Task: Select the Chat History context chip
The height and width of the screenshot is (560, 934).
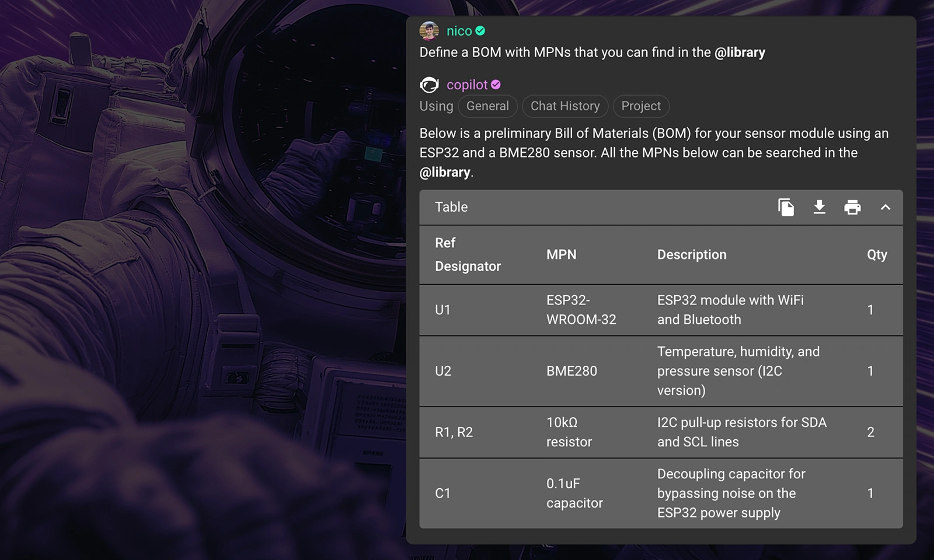Action: (x=564, y=106)
